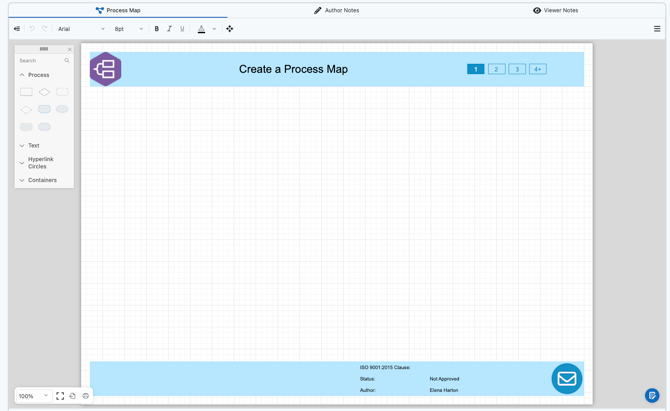Open the 4+ pages button
This screenshot has width=670, height=411.
(x=538, y=69)
